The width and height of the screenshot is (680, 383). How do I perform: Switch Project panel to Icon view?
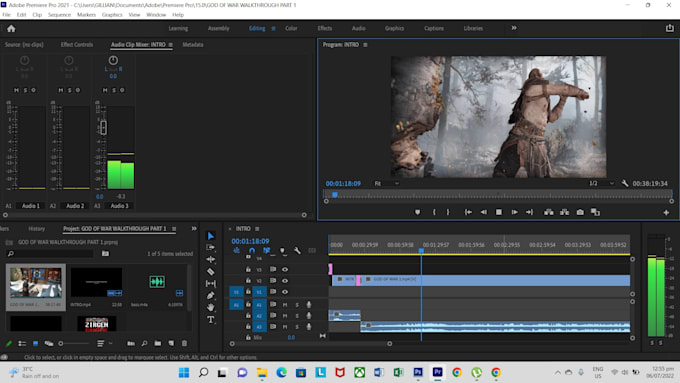(x=36, y=344)
